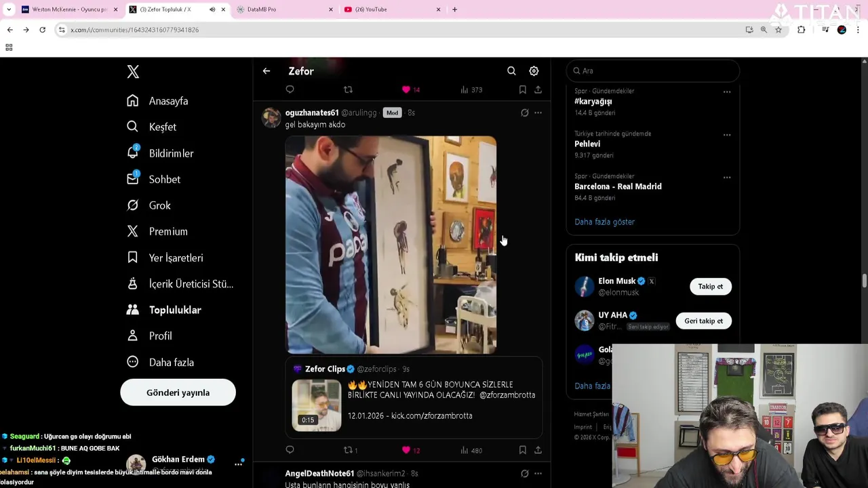Open more options for Barcelona - Real Madrid
The image size is (868, 488).
(727, 178)
